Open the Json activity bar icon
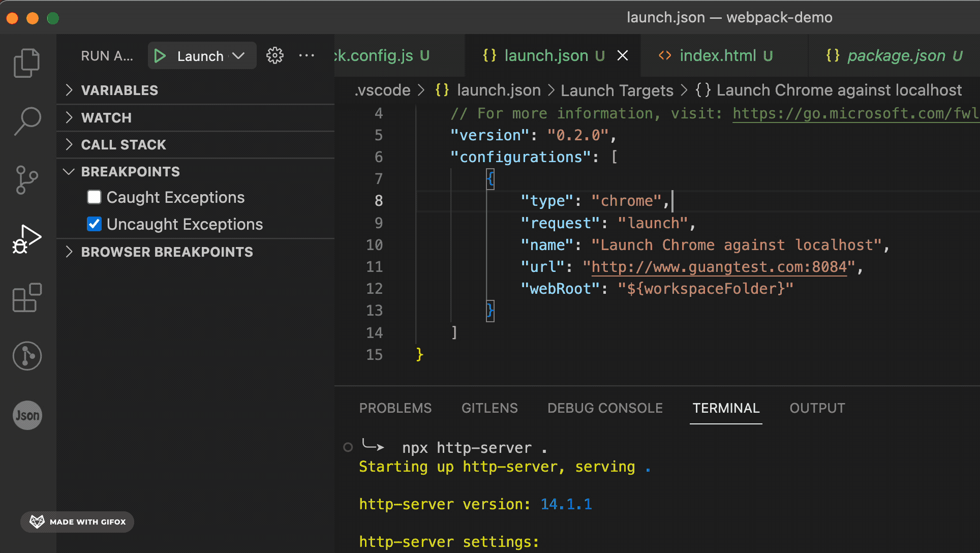 [26, 415]
